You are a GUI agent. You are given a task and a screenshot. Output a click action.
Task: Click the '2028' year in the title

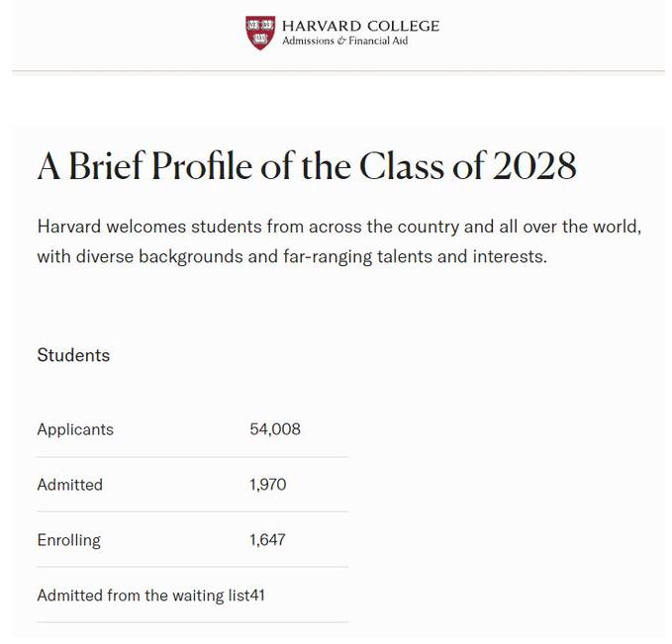point(534,166)
